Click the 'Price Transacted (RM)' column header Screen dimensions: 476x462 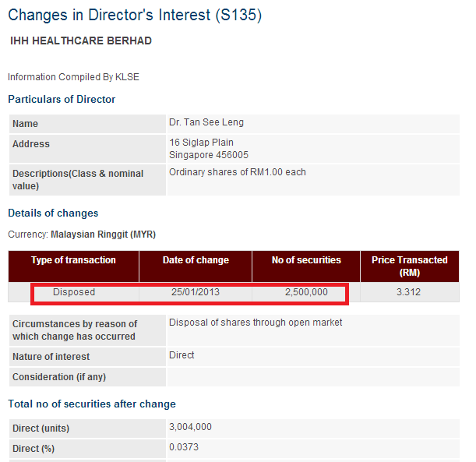click(410, 266)
